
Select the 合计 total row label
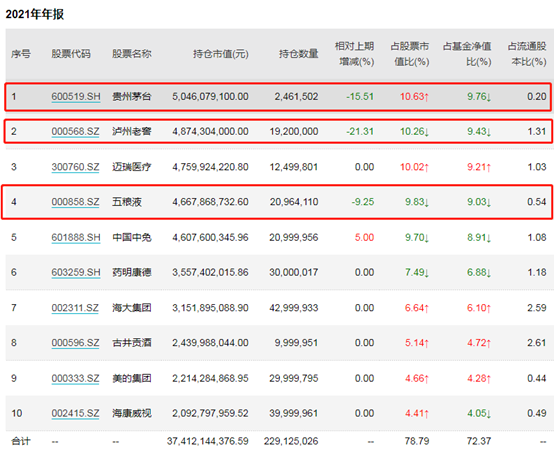[x=20, y=441]
